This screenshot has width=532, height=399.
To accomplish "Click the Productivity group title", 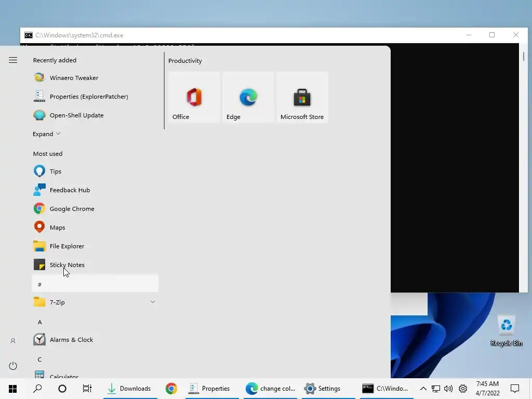I will click(185, 61).
